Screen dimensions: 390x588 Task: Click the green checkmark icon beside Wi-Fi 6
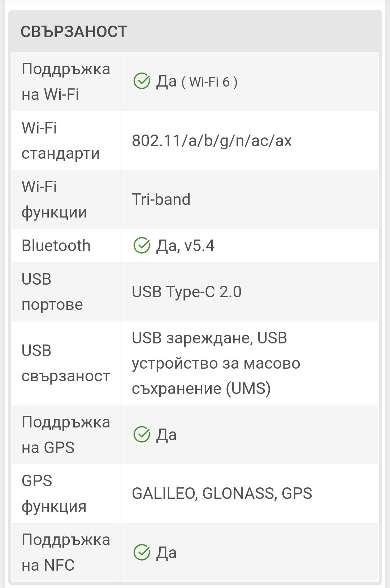click(x=142, y=81)
